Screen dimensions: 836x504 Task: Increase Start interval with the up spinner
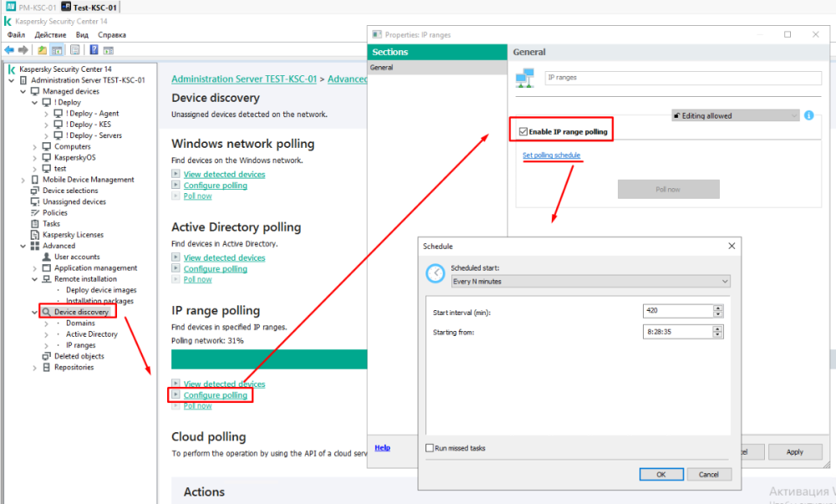718,308
